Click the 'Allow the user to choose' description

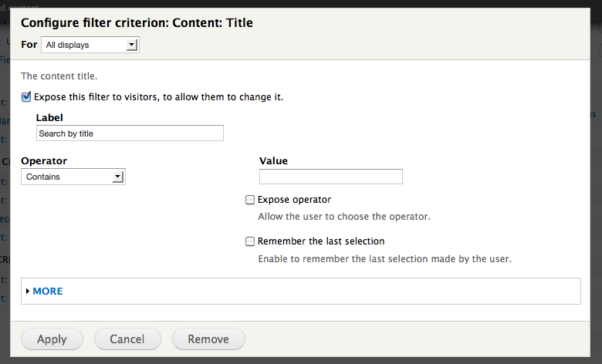[x=343, y=217]
